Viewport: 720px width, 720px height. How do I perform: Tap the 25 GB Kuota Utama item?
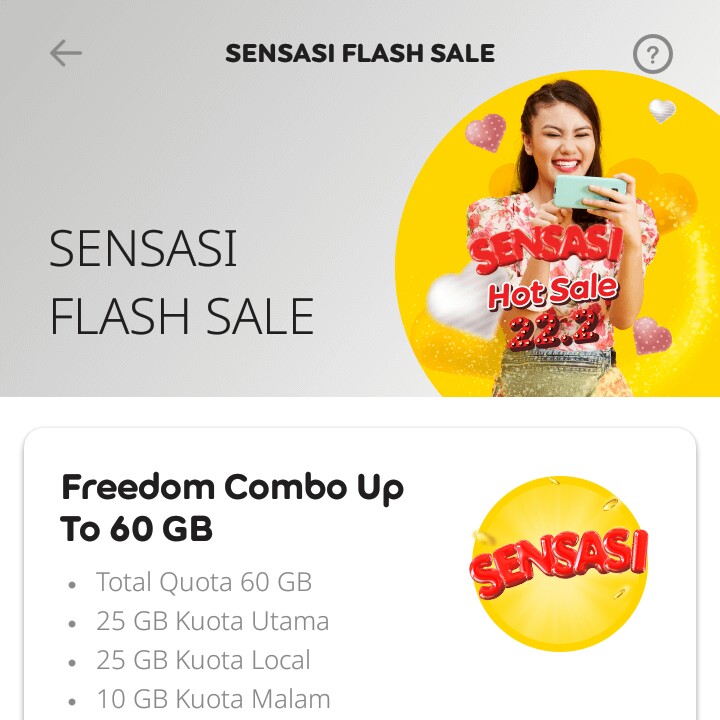point(212,621)
